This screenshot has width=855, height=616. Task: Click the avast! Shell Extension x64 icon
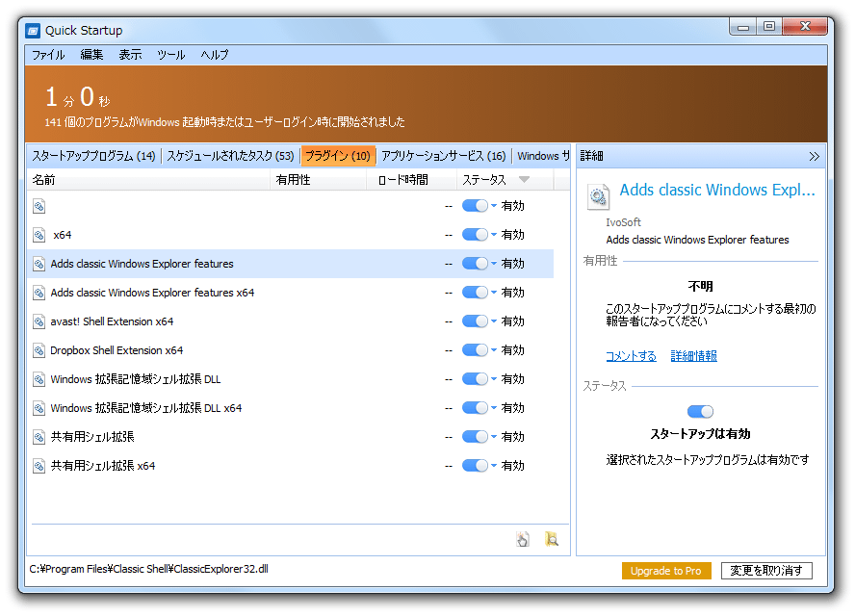pos(39,321)
